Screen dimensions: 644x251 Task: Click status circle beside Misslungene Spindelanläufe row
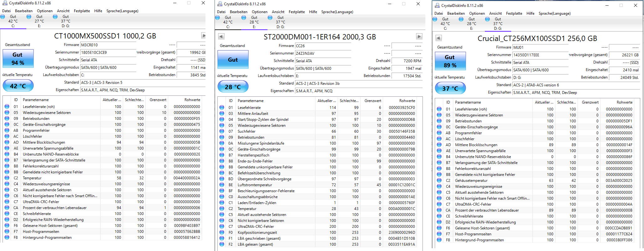tap(222, 143)
